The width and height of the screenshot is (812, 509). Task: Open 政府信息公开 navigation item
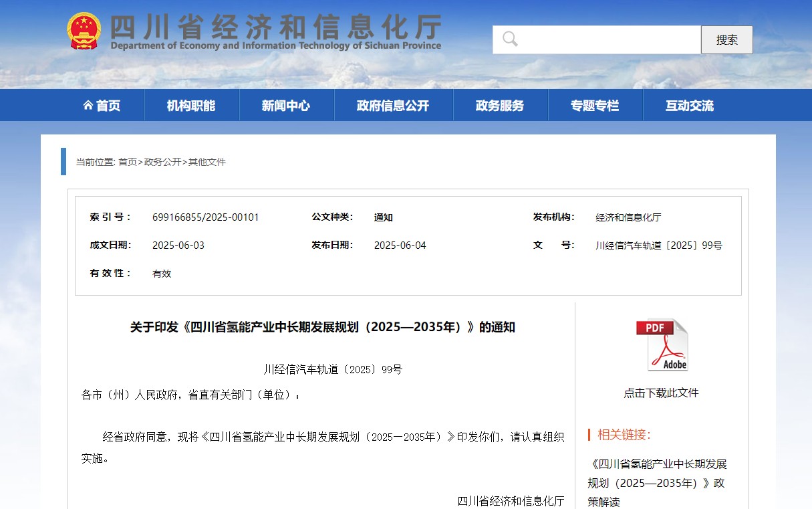393,106
